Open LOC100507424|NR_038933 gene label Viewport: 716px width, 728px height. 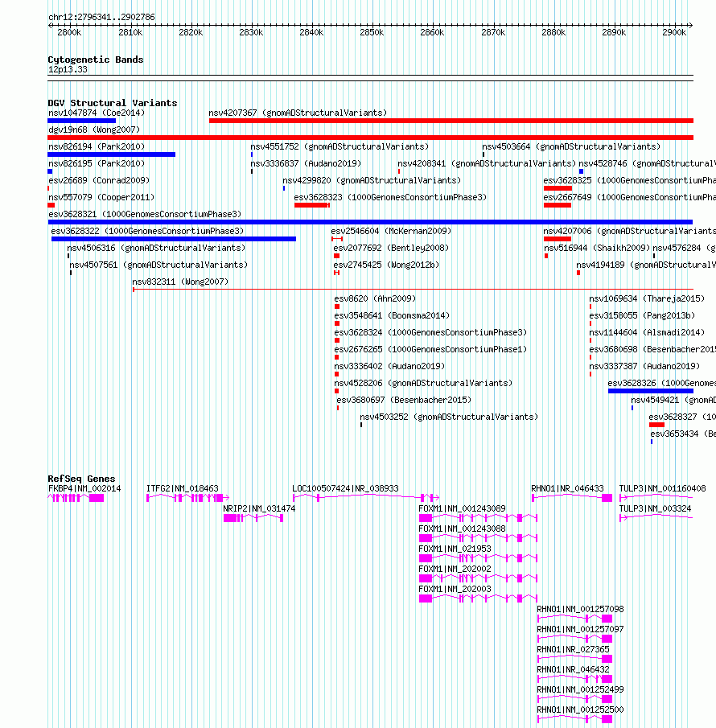coord(345,488)
